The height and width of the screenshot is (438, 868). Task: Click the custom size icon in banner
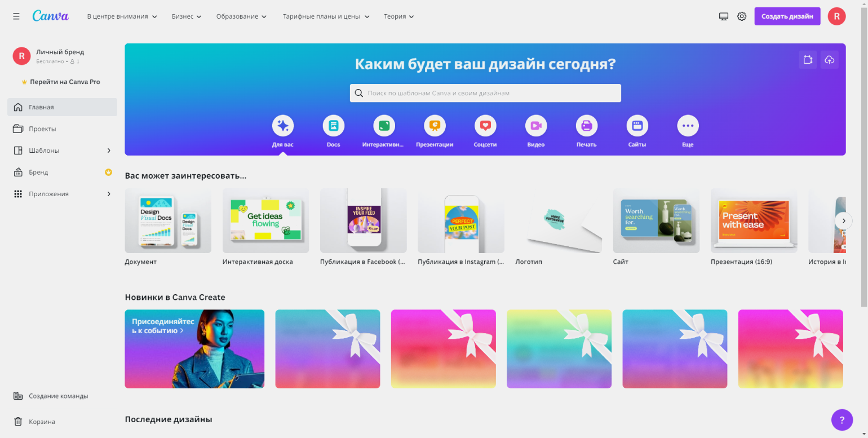click(x=808, y=60)
